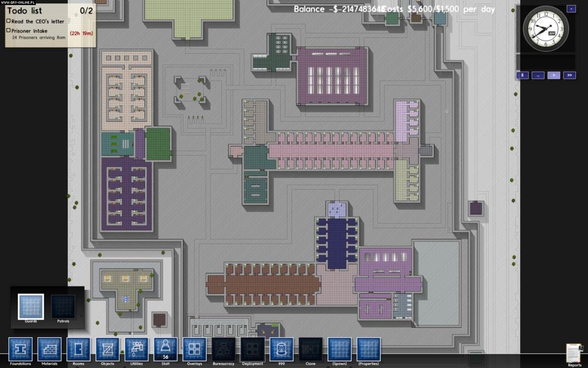Set game speed to normal play
The height and width of the screenshot is (368, 588).
pos(554,75)
